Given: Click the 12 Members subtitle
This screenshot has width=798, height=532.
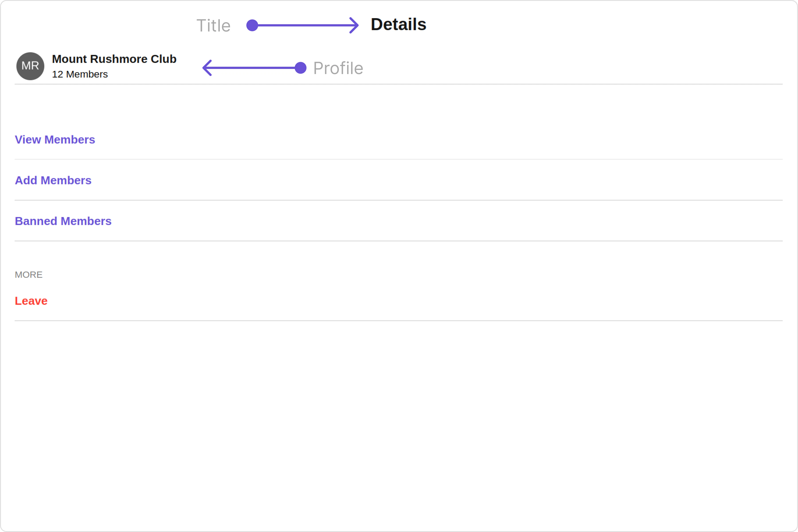Looking at the screenshot, I should [80, 74].
